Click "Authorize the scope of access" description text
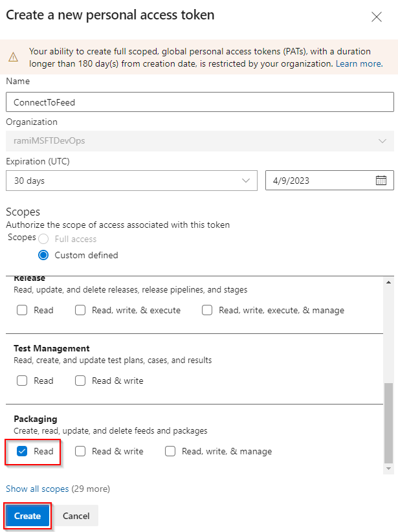Image resolution: width=398 pixels, height=532 pixels. (118, 225)
